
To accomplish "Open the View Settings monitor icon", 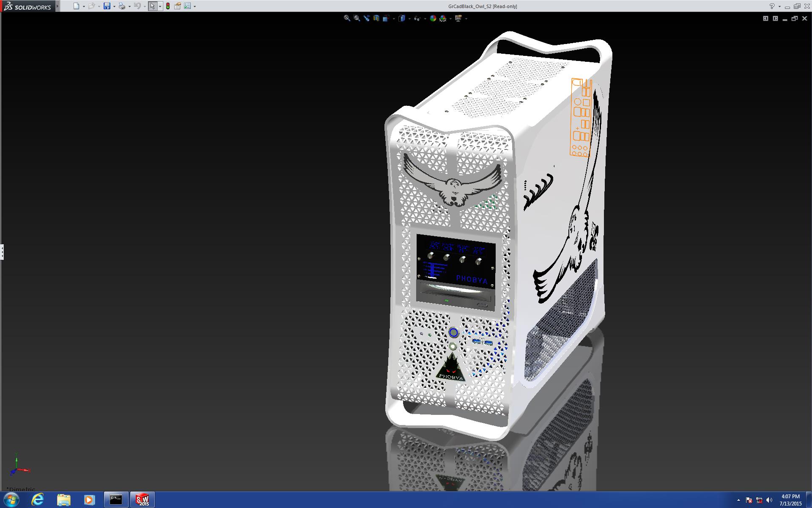I will (458, 18).
